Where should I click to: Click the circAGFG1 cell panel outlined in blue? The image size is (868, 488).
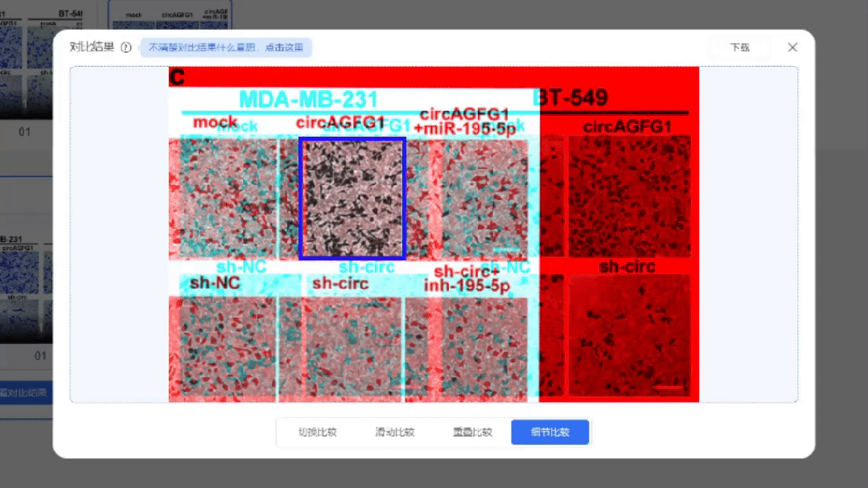pos(352,199)
